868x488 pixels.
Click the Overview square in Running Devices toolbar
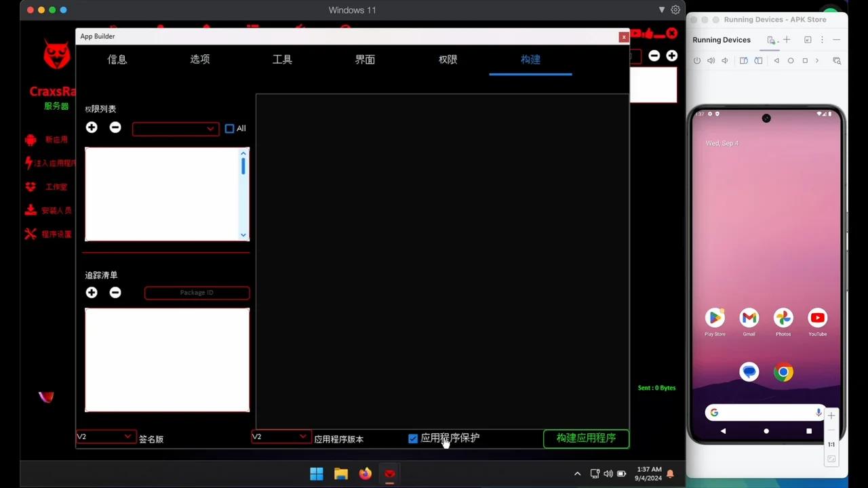(805, 60)
